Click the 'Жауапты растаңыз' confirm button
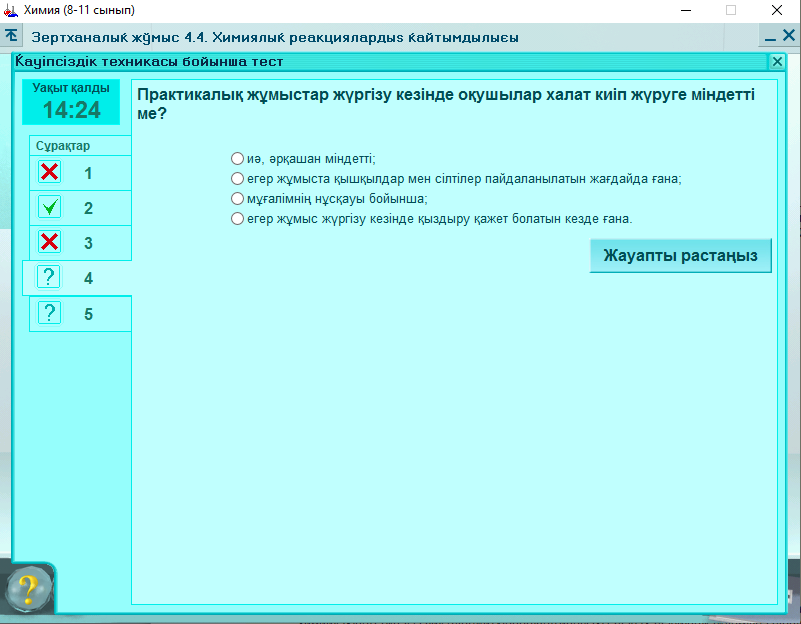 [680, 255]
